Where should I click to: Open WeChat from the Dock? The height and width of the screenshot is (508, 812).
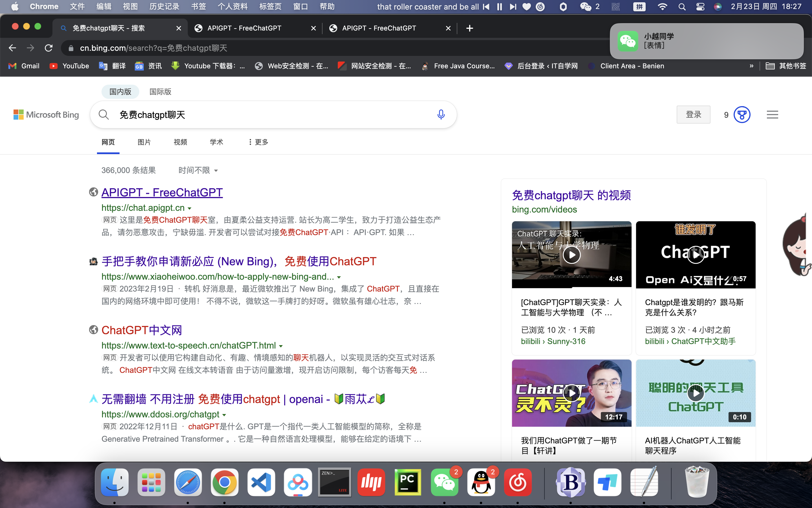point(445,483)
